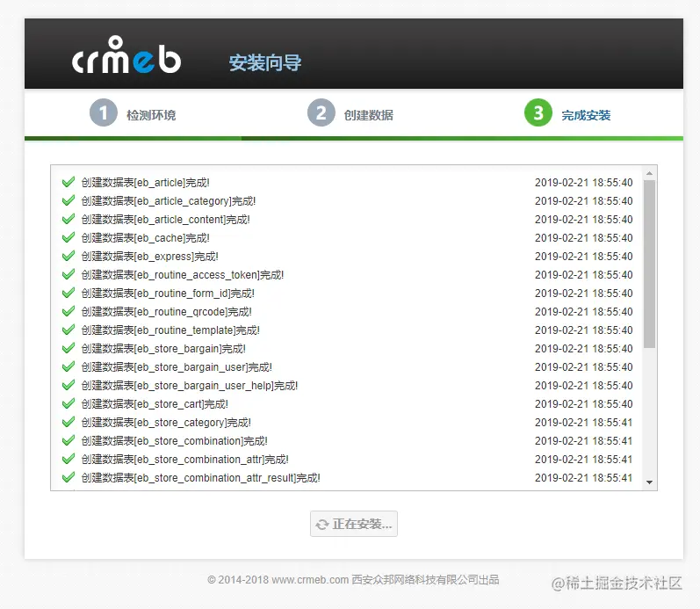
Task: Click checkmark beside eb_store_combination] row
Action: point(69,440)
